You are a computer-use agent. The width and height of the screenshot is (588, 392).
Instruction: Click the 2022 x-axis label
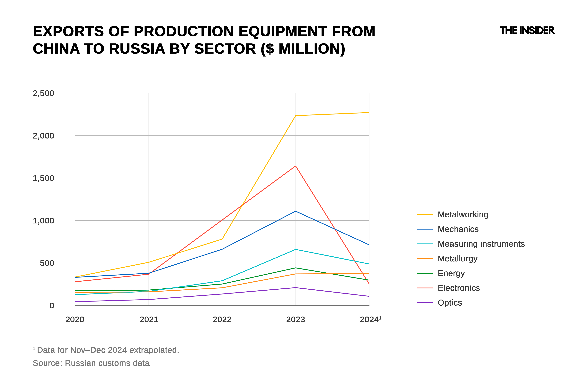point(222,319)
